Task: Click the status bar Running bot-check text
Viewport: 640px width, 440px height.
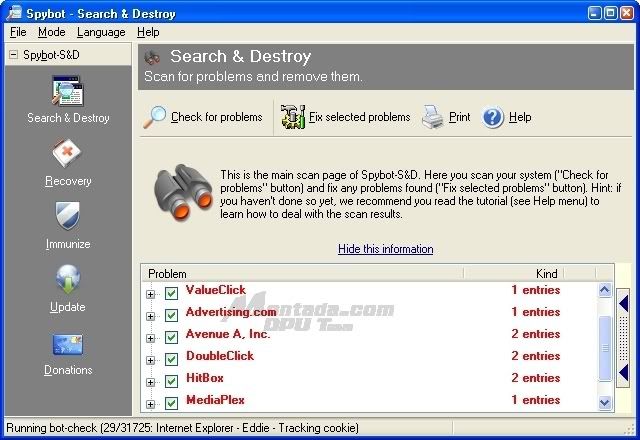Action: pos(182,428)
